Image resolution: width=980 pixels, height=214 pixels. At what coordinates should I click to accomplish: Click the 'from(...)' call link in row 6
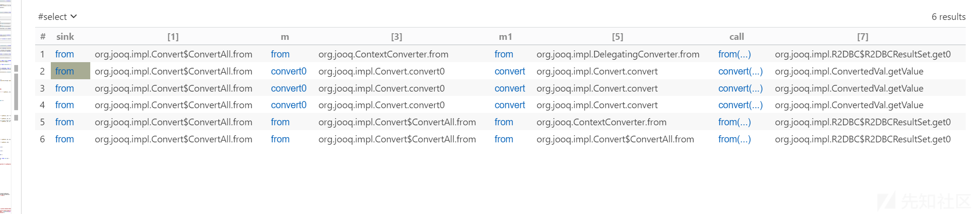tap(734, 139)
